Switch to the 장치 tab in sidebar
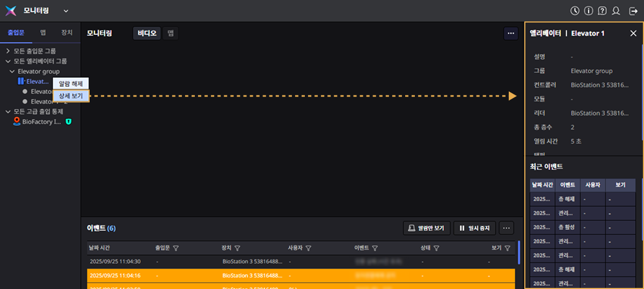 (67, 33)
